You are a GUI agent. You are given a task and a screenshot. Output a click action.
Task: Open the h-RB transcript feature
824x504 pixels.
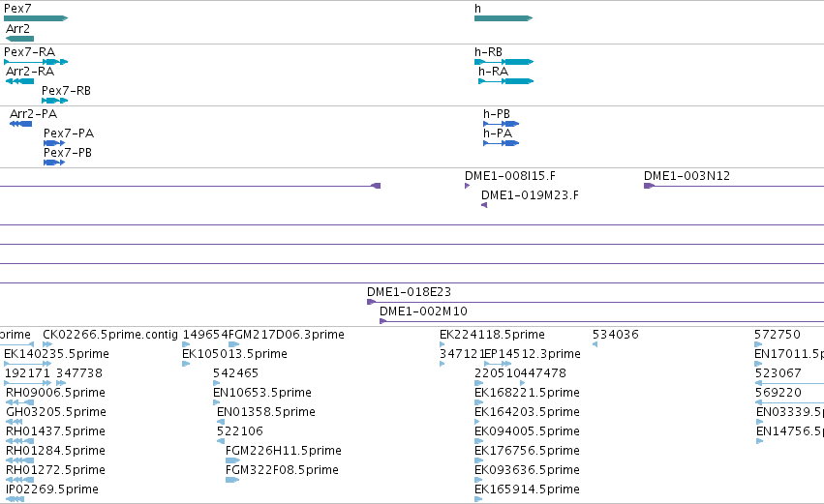(x=504, y=62)
